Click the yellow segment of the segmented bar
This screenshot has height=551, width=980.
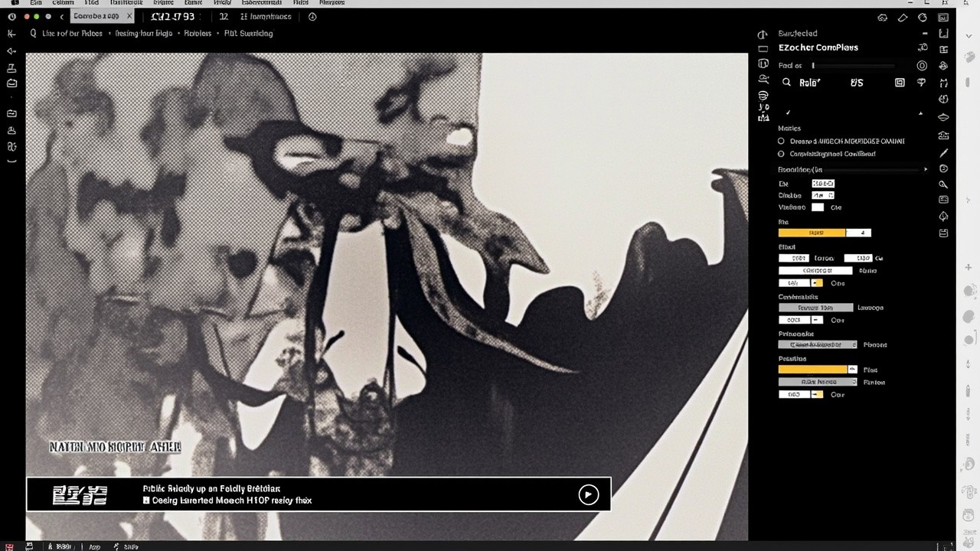pyautogui.click(x=812, y=233)
